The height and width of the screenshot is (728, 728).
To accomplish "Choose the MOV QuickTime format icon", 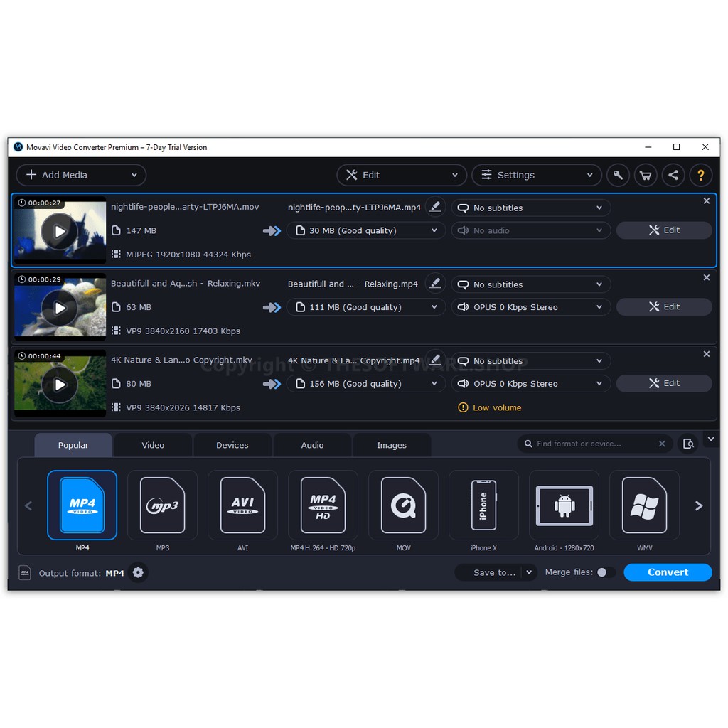I will coord(403,505).
